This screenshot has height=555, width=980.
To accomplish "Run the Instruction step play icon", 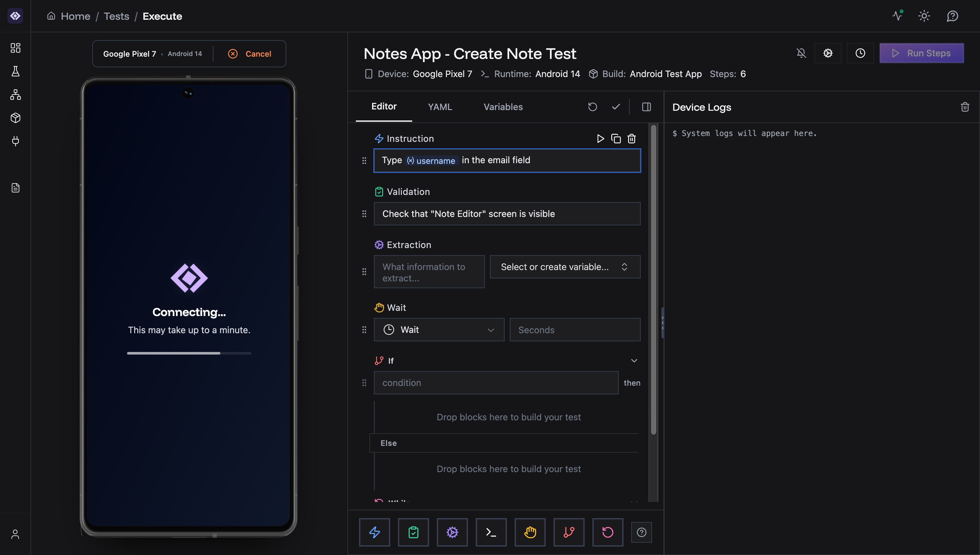I will 600,138.
